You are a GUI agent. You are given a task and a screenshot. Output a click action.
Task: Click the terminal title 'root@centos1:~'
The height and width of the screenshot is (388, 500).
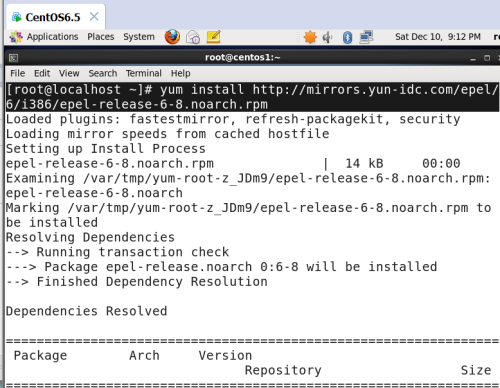(x=243, y=57)
